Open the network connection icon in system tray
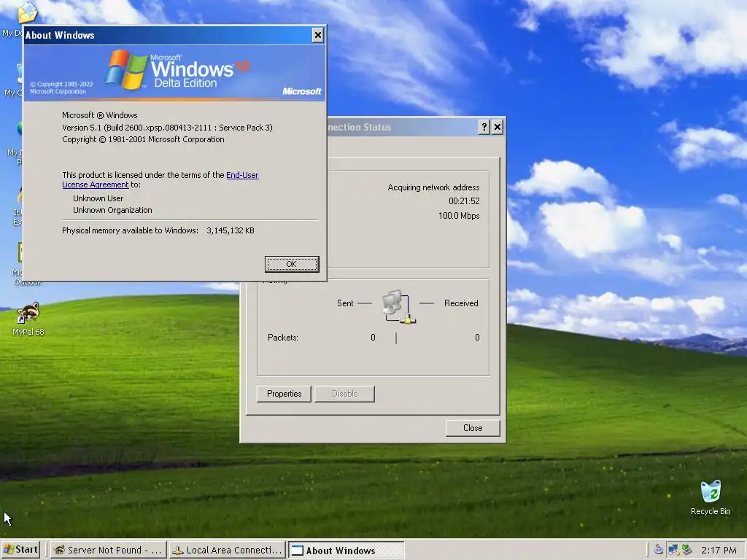This screenshot has width=747, height=560. click(x=673, y=550)
